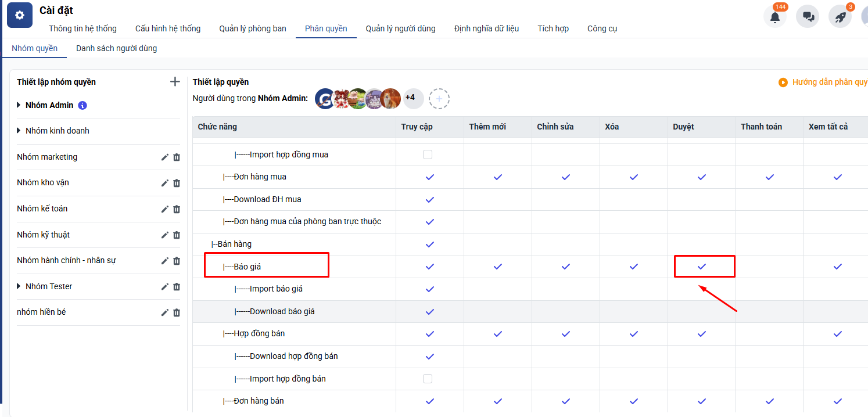The height and width of the screenshot is (417, 868).
Task: Open the notifications bell icon
Action: (x=774, y=17)
